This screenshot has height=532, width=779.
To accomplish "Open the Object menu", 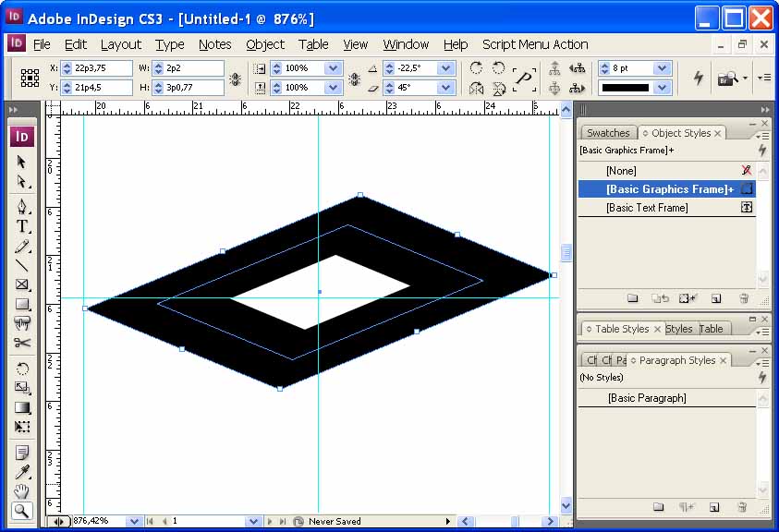I will [x=265, y=44].
